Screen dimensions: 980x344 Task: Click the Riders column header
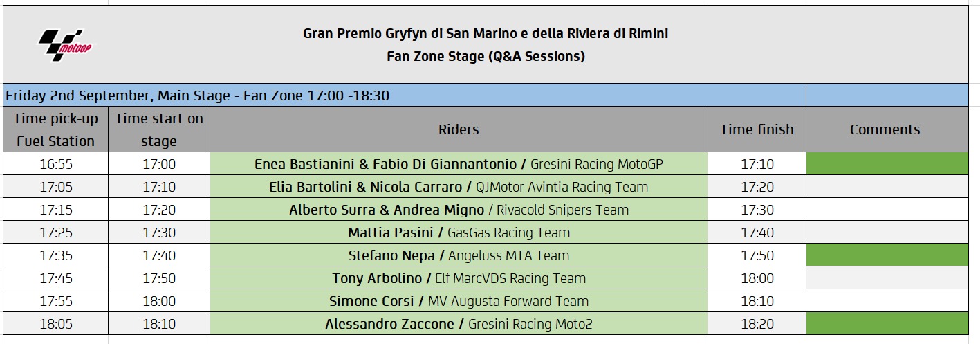point(459,129)
